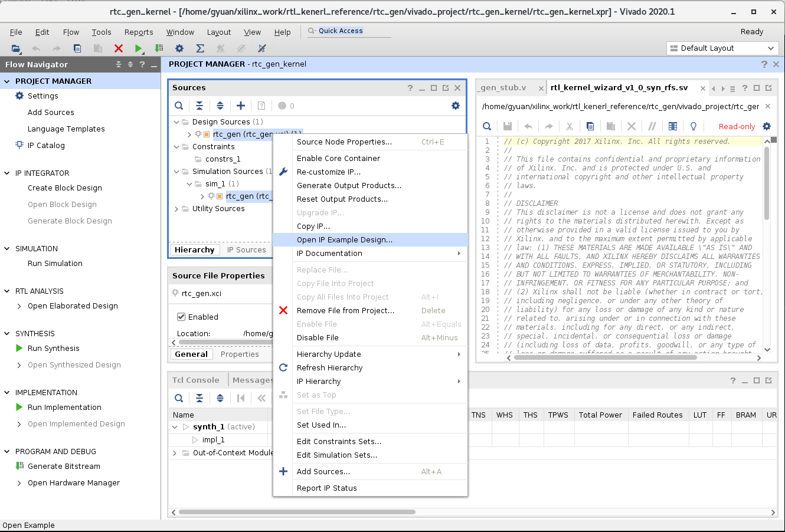Image resolution: width=785 pixels, height=532 pixels.
Task: Click Run Implementation in Flow Navigator
Action: coord(64,408)
